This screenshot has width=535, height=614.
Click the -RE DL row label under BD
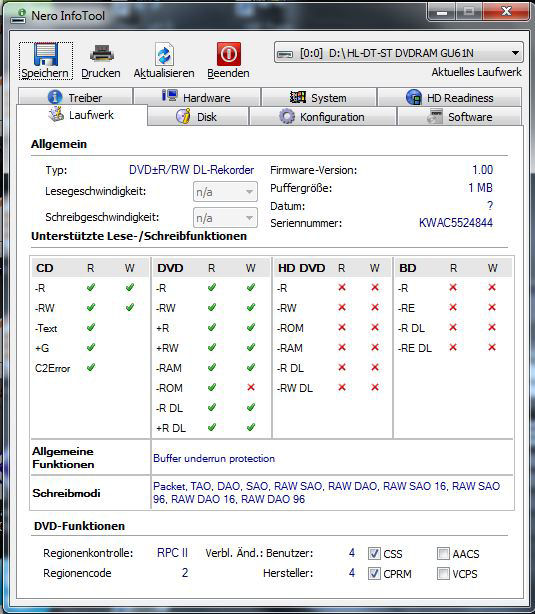(415, 348)
